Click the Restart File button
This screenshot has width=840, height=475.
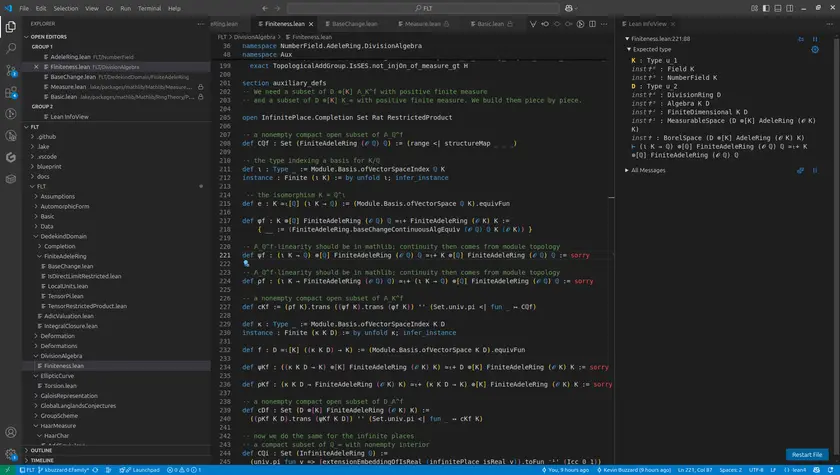click(x=805, y=454)
